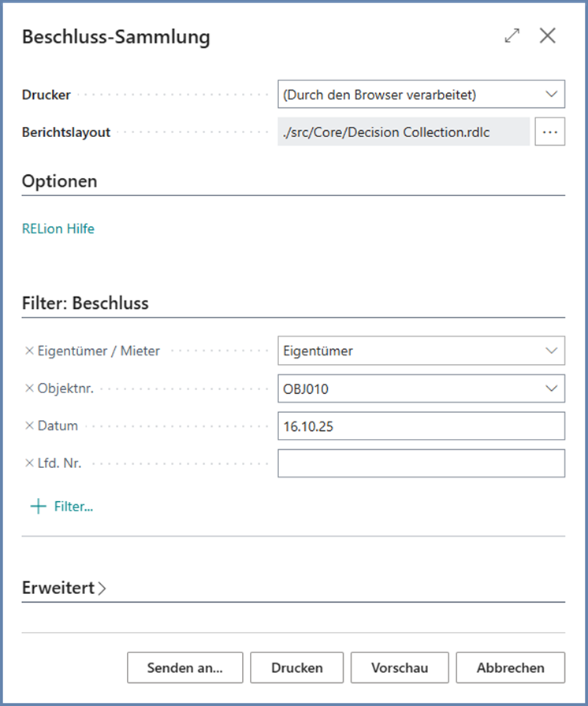The width and height of the screenshot is (588, 706).
Task: Cancel with the Abbrechen button
Action: click(x=510, y=667)
